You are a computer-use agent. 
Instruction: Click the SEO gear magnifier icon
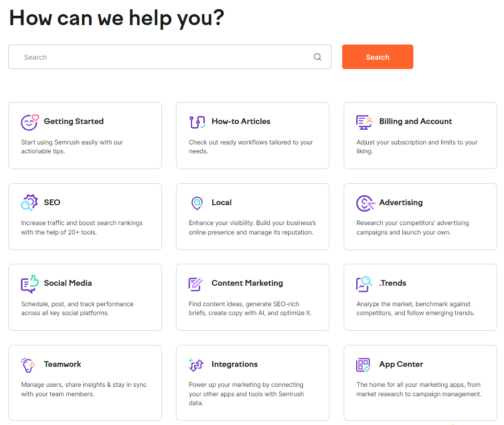click(29, 203)
